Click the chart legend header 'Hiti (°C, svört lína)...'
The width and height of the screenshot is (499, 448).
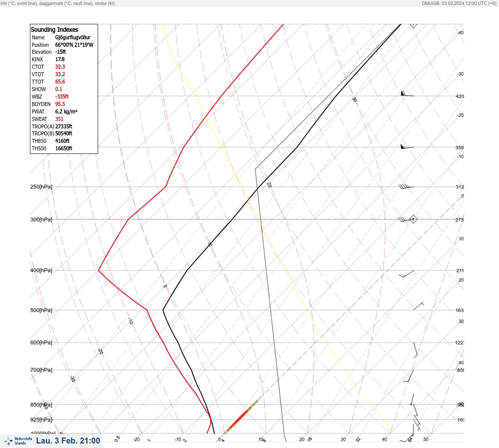point(58,3)
